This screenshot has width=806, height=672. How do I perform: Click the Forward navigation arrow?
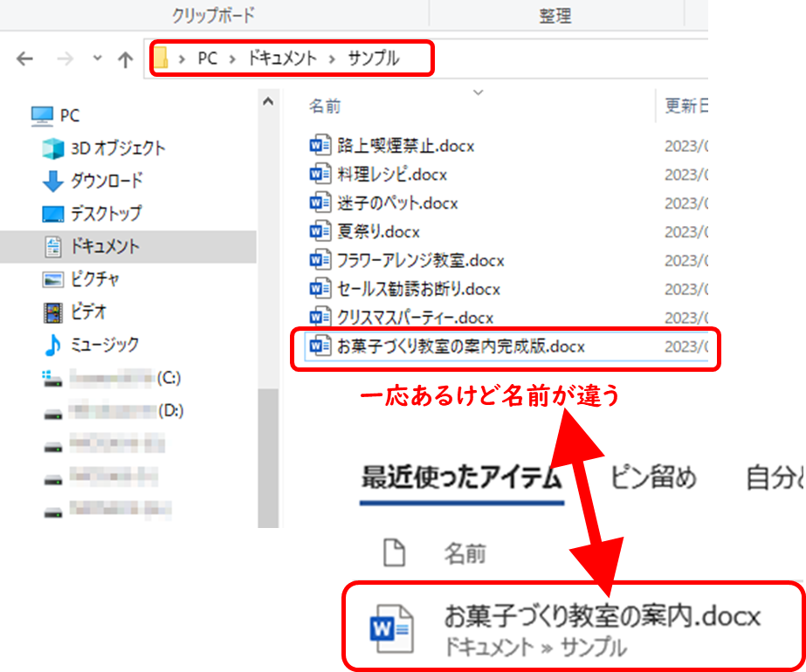click(x=65, y=59)
